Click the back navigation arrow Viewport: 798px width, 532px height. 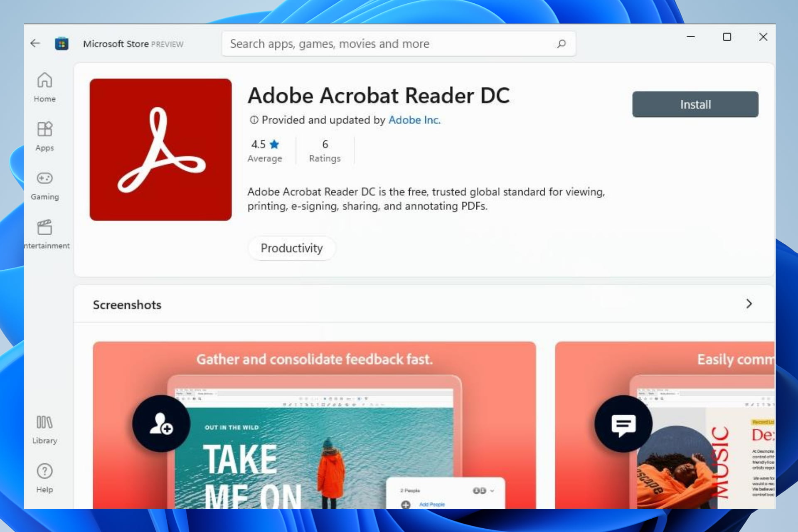35,43
